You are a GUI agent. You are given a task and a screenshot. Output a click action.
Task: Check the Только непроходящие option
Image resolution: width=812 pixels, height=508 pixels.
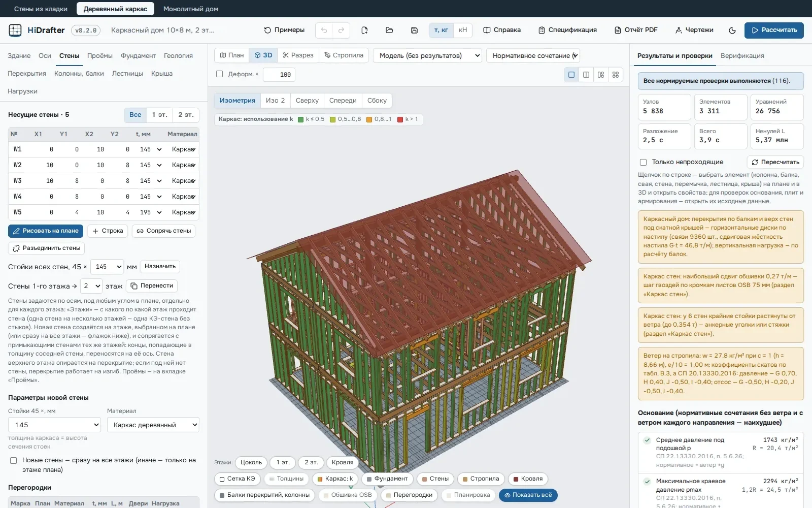[643, 162]
